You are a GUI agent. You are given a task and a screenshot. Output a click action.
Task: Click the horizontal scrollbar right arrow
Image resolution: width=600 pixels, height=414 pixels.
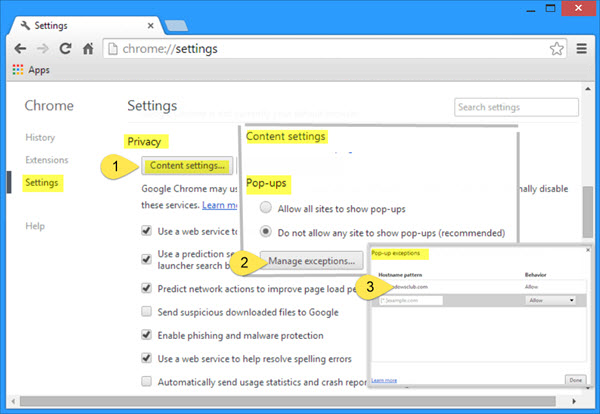pos(574,401)
